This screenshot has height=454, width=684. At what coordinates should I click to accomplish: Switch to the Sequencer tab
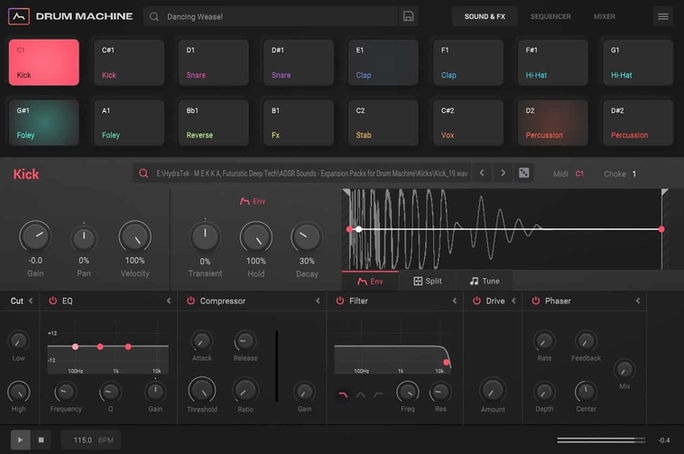[x=551, y=17]
